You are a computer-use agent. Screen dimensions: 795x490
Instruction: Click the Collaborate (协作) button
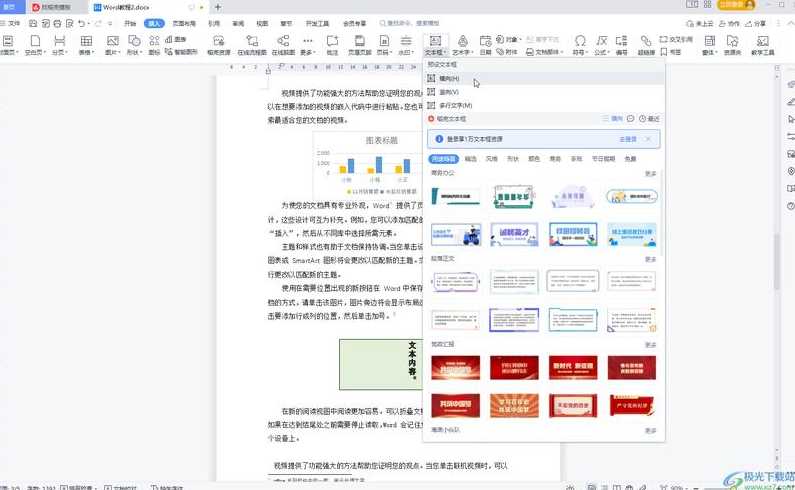point(729,23)
